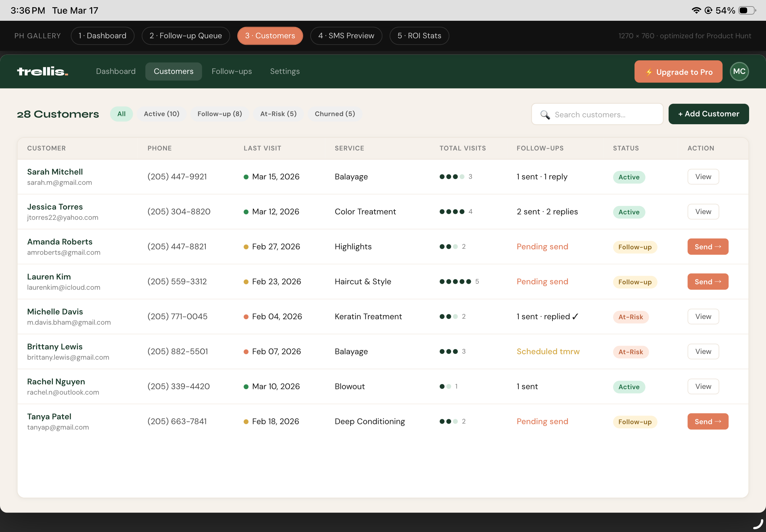This screenshot has height=532, width=766.
Task: Click the battery indicator in status bar
Action: [746, 10]
